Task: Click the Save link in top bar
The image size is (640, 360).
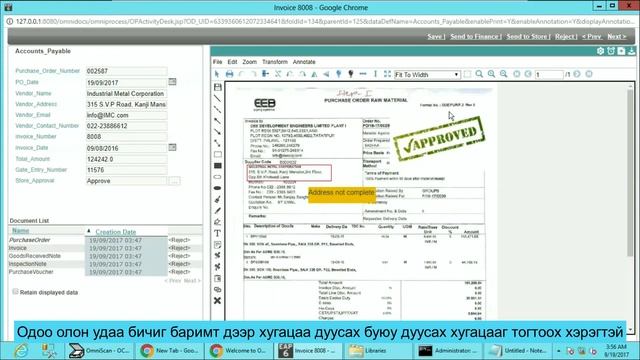Action: 436,37
